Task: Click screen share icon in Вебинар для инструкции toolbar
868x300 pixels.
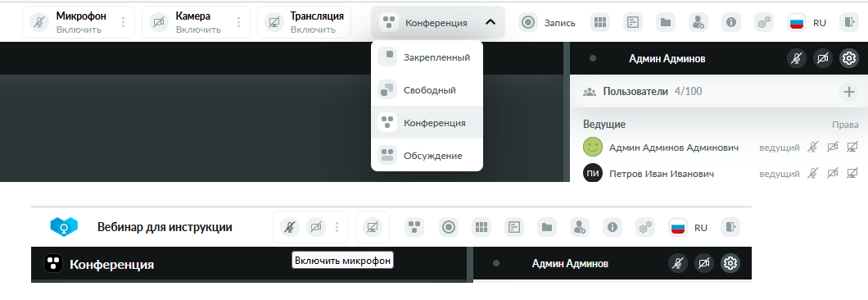Action: pyautogui.click(x=373, y=227)
